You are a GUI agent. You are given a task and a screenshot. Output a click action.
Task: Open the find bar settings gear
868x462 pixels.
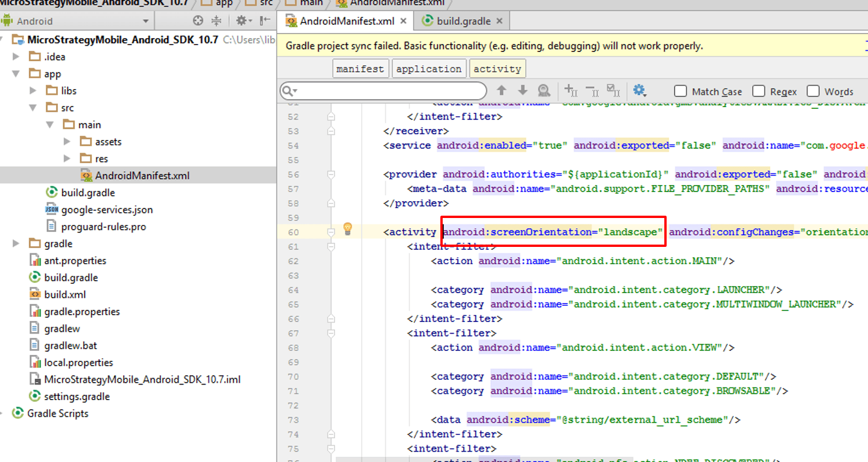(x=639, y=91)
